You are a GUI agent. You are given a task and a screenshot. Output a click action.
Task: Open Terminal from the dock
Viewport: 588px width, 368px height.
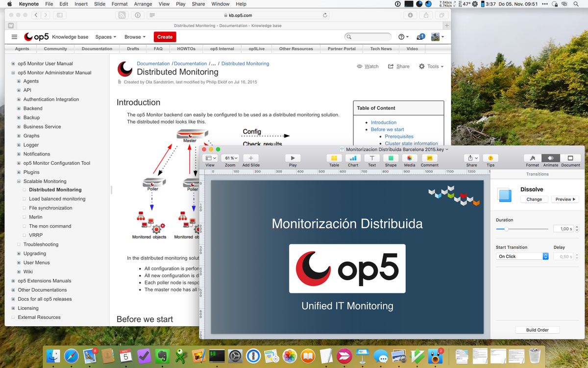coord(217,356)
